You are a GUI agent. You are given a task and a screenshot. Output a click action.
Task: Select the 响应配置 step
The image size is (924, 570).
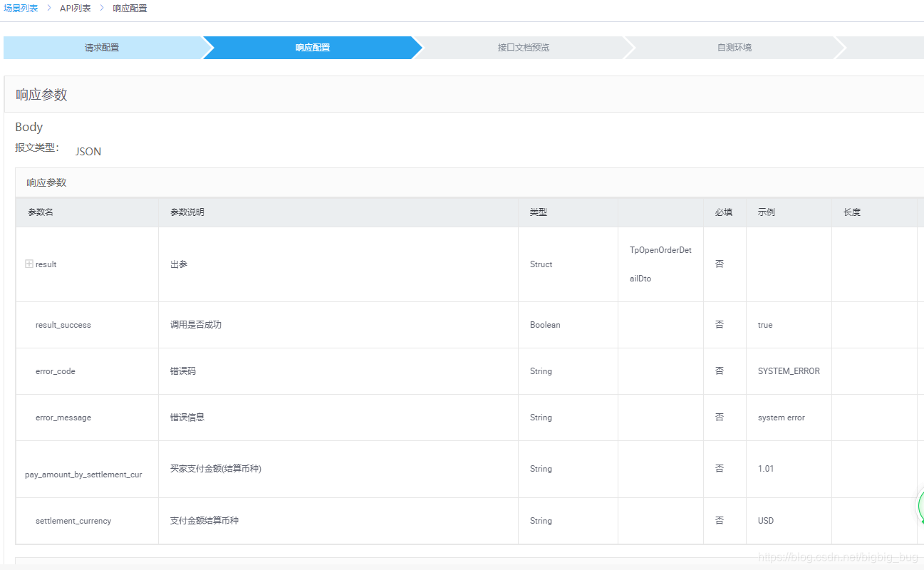click(x=313, y=48)
